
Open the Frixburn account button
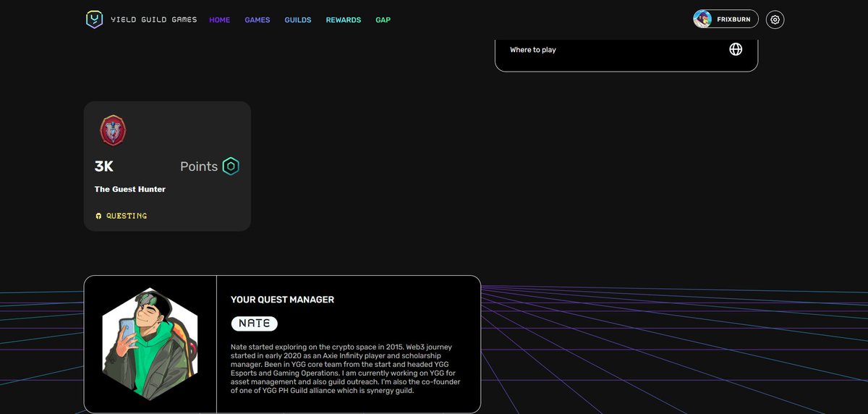(726, 19)
